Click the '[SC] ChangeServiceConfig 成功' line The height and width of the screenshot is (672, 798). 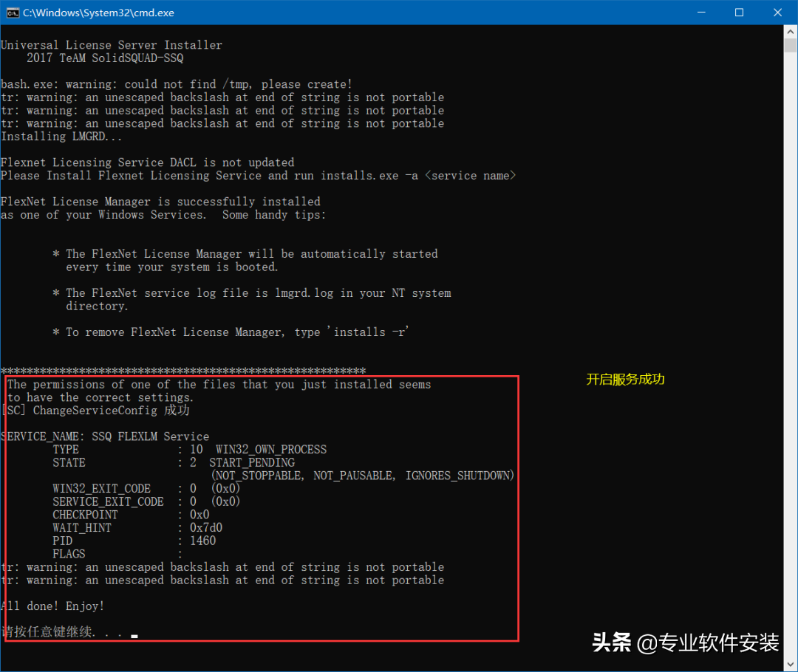point(95,411)
